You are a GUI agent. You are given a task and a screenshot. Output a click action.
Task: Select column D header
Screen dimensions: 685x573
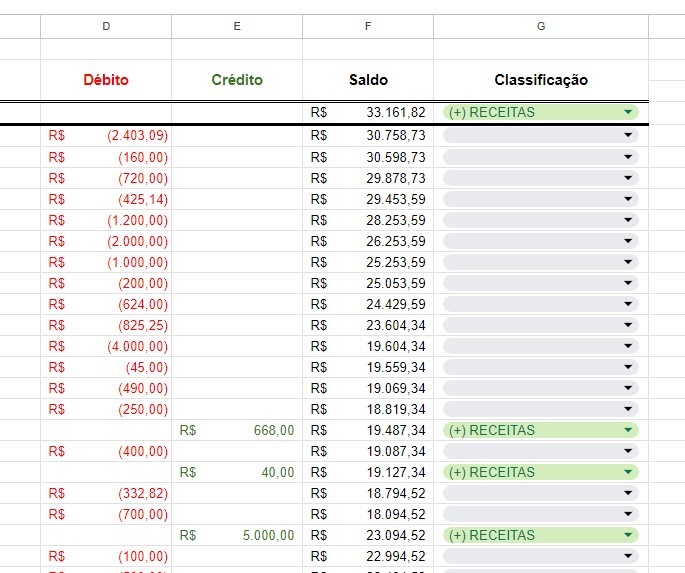tap(106, 26)
